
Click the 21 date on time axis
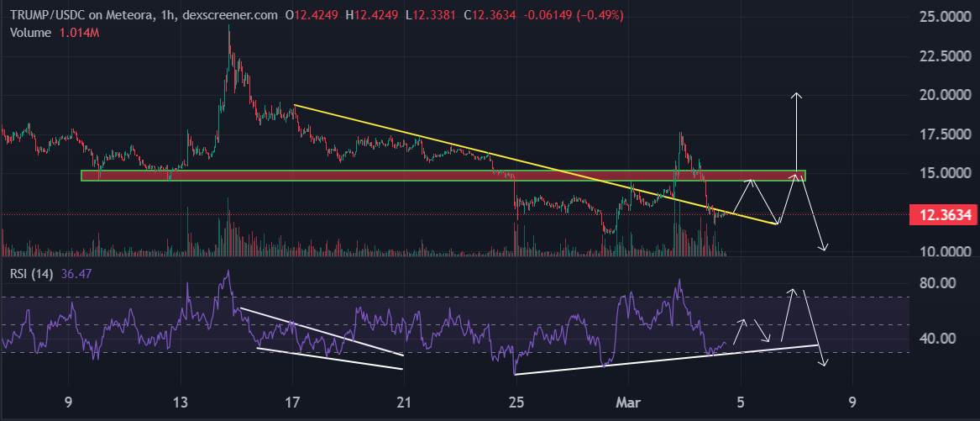click(405, 401)
